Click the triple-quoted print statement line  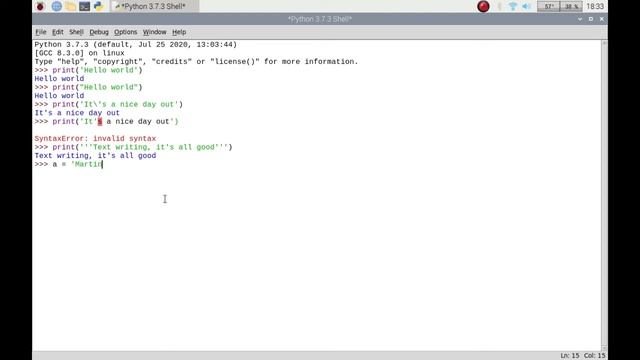click(x=133, y=147)
